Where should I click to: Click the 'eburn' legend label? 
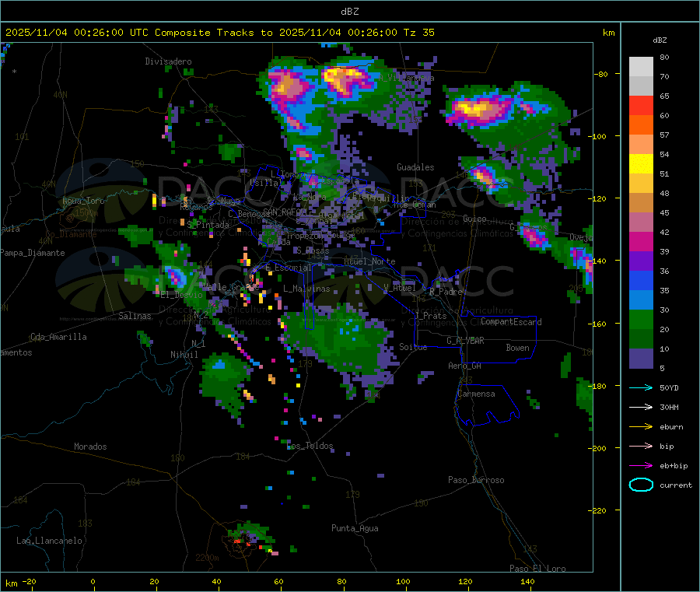671,427
